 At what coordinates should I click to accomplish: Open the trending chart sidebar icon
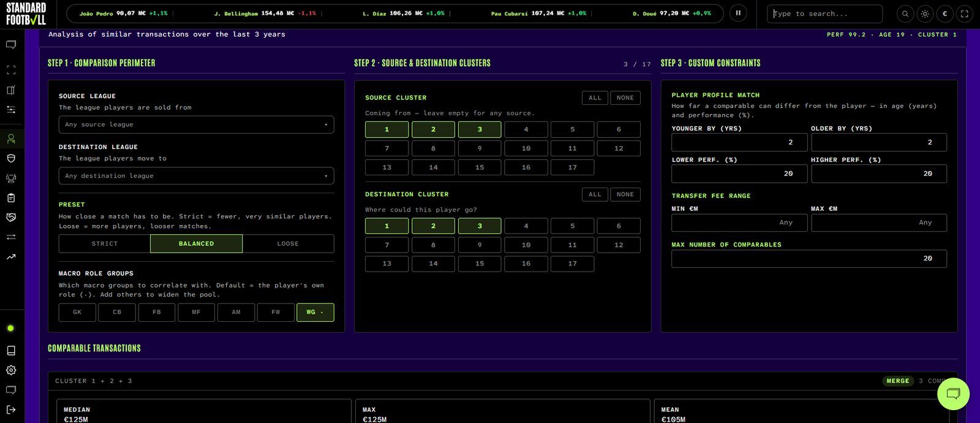click(11, 257)
